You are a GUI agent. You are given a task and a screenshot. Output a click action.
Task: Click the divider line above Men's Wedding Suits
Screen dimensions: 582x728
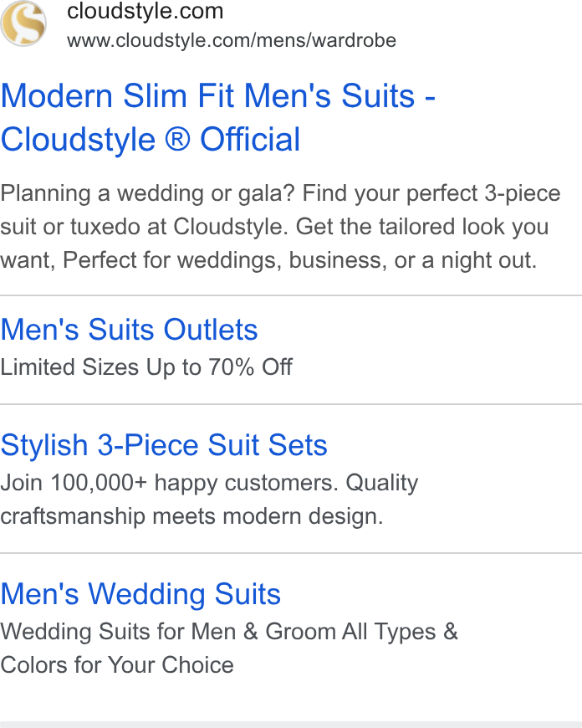pyautogui.click(x=291, y=553)
